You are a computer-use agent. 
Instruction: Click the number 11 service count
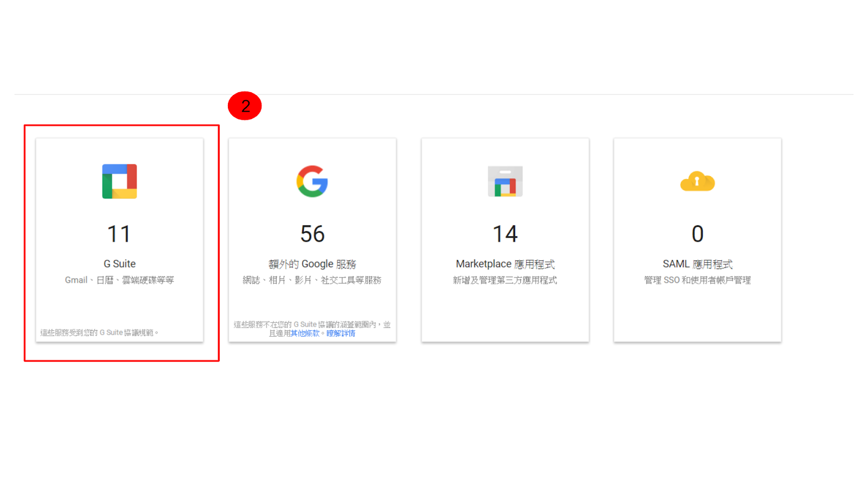119,234
